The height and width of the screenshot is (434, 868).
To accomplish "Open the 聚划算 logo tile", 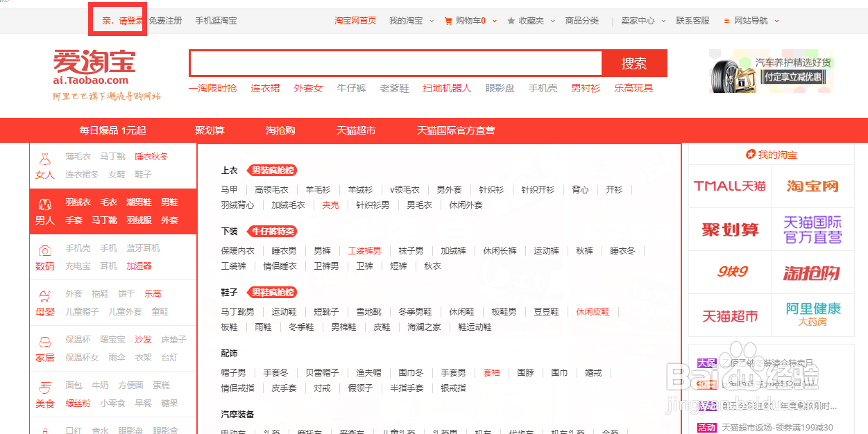I will pyautogui.click(x=730, y=229).
